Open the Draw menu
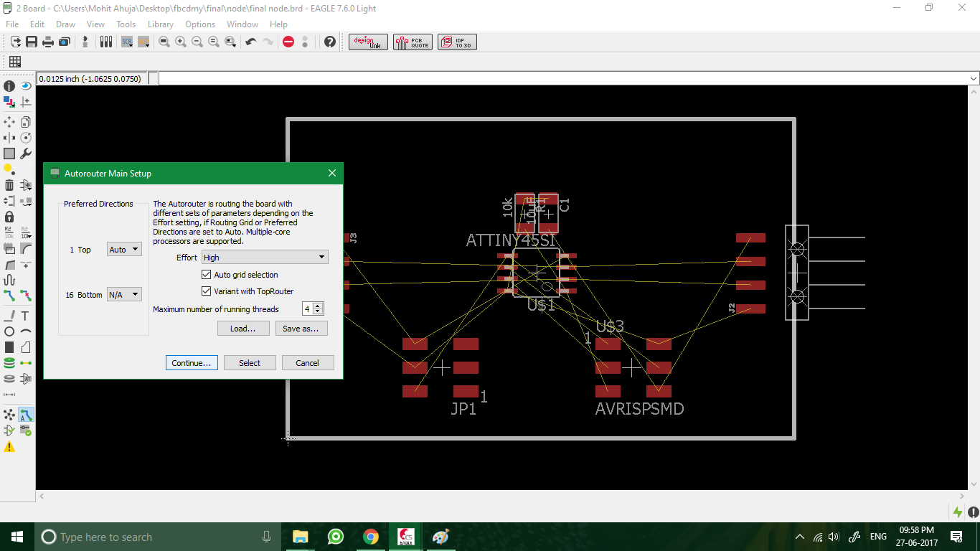Screen dimensions: 980x551 pos(66,24)
